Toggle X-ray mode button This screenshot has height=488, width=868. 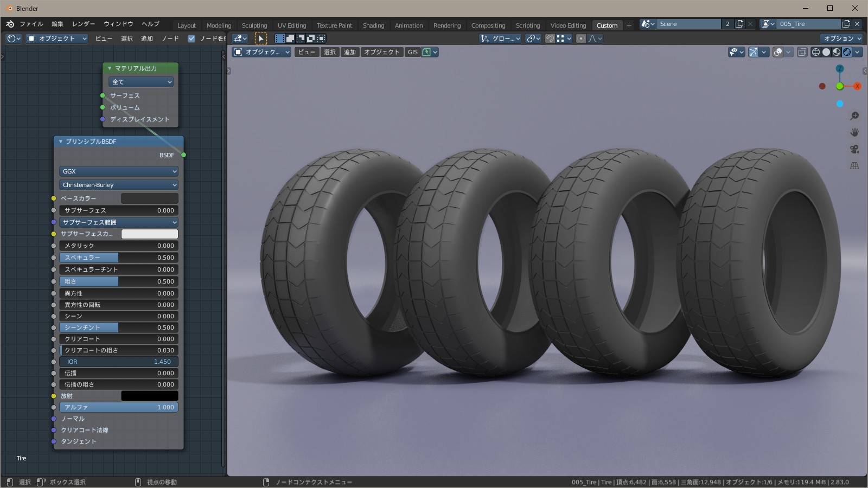[x=802, y=52]
